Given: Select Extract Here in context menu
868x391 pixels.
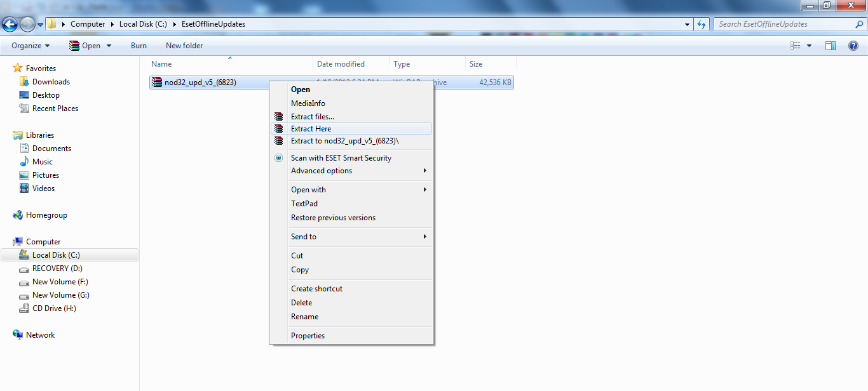Looking at the screenshot, I should pyautogui.click(x=351, y=129).
